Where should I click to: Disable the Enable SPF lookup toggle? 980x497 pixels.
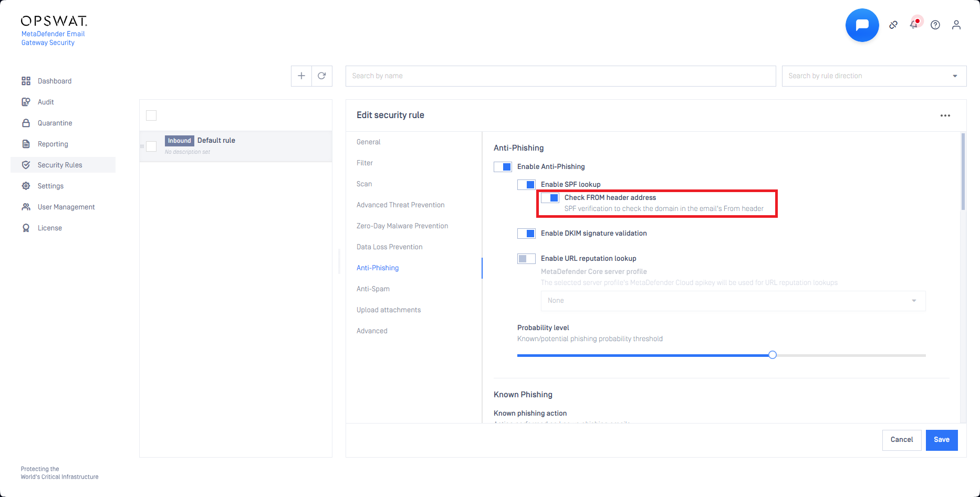[x=526, y=185]
